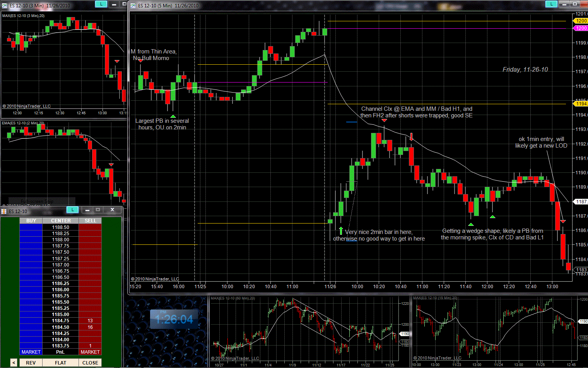Click the buy cell at price 1186.00
Viewport: 588px width, 368px height.
coord(31,289)
